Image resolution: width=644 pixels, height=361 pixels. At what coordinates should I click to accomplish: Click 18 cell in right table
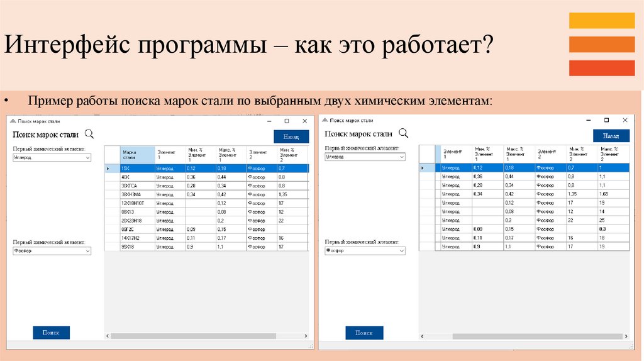click(614, 238)
